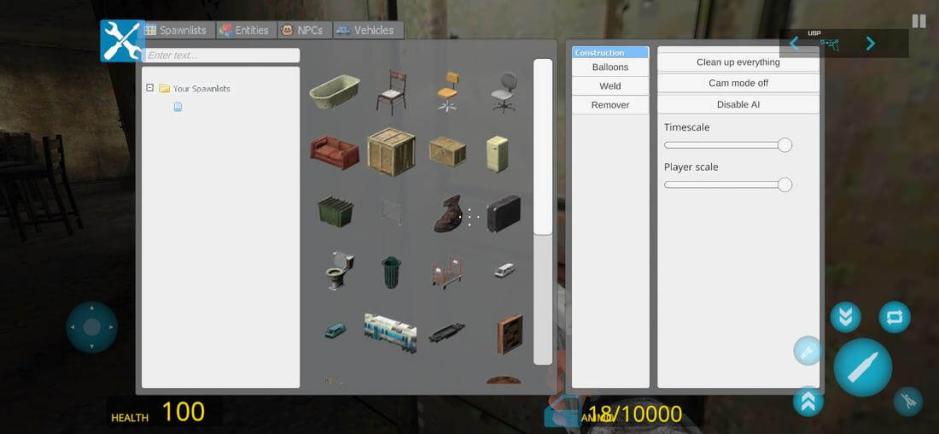Spawn the yellow refrigerator prop
The width and height of the screenshot is (939, 434).
(x=497, y=154)
